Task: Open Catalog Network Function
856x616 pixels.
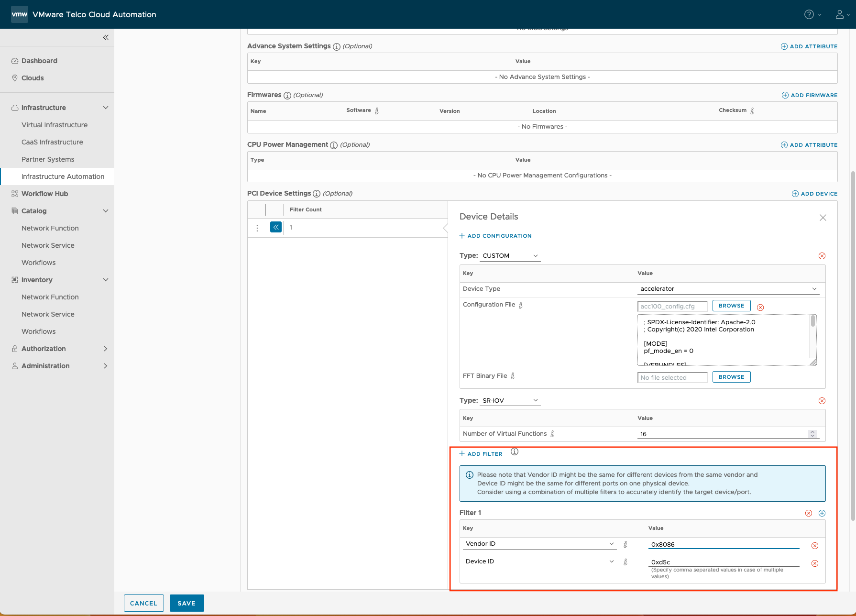Action: pyautogui.click(x=50, y=228)
